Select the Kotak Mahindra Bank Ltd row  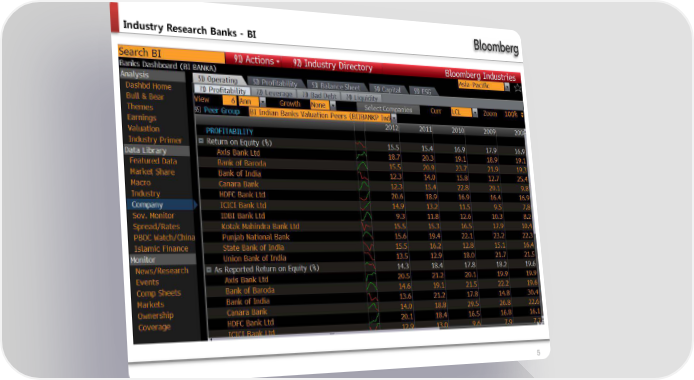coord(366,227)
